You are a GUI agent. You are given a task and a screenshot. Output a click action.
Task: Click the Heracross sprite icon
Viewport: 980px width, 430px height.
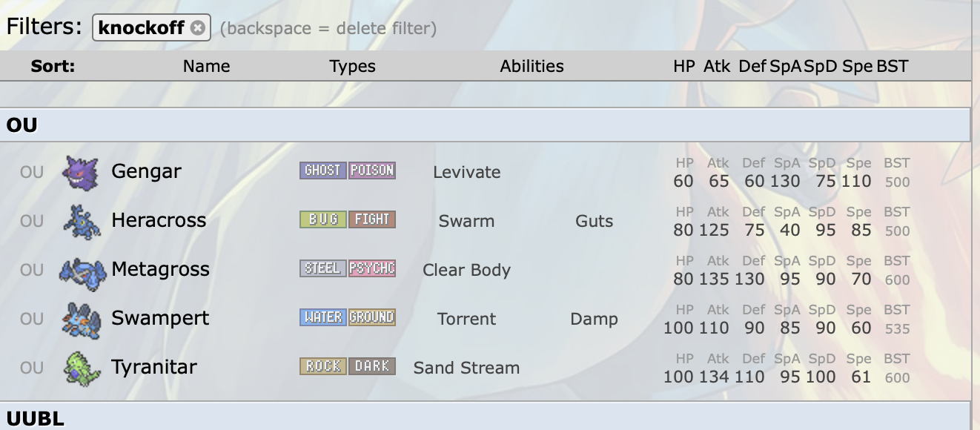point(81,221)
